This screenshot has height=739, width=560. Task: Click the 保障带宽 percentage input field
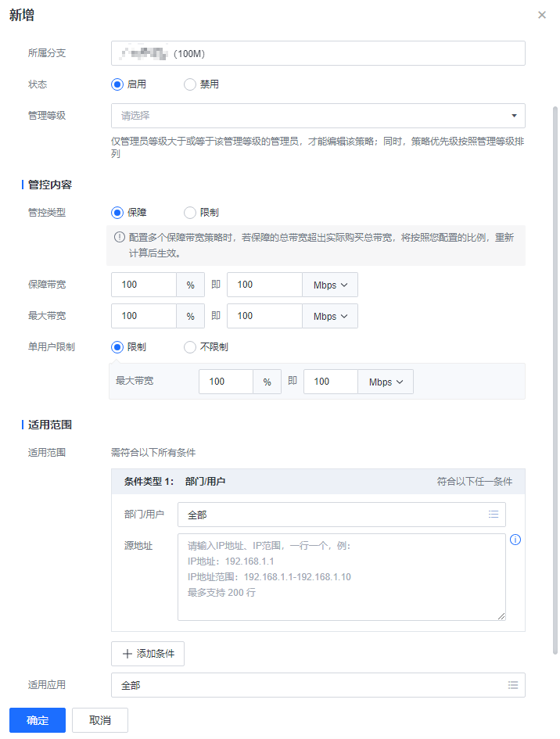144,285
